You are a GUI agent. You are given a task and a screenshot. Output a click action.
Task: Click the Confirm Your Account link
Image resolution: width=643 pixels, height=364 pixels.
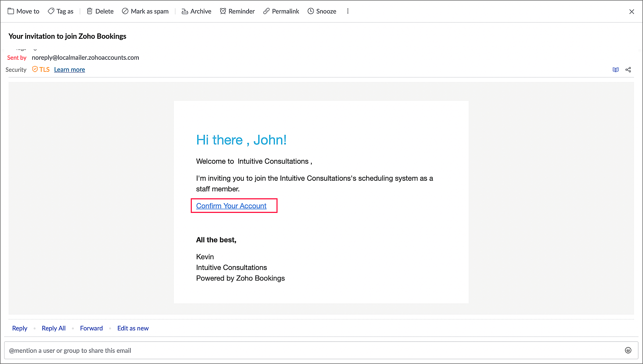(x=231, y=206)
